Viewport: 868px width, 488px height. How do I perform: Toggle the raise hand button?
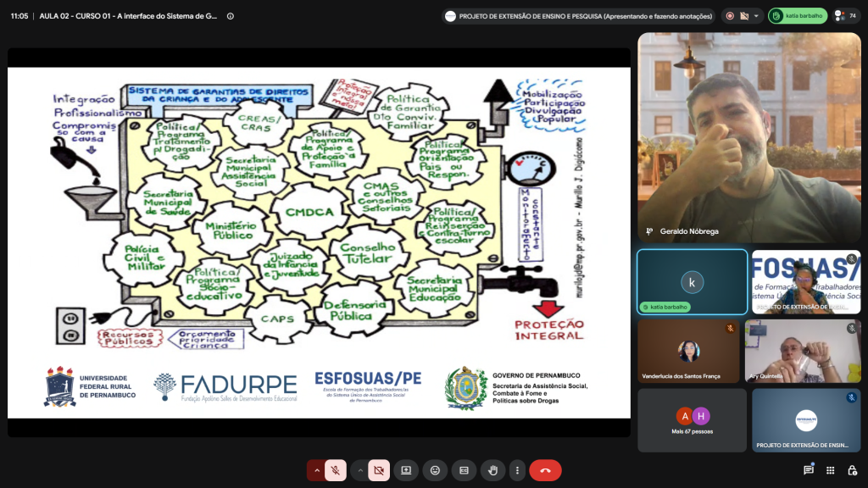[492, 470]
